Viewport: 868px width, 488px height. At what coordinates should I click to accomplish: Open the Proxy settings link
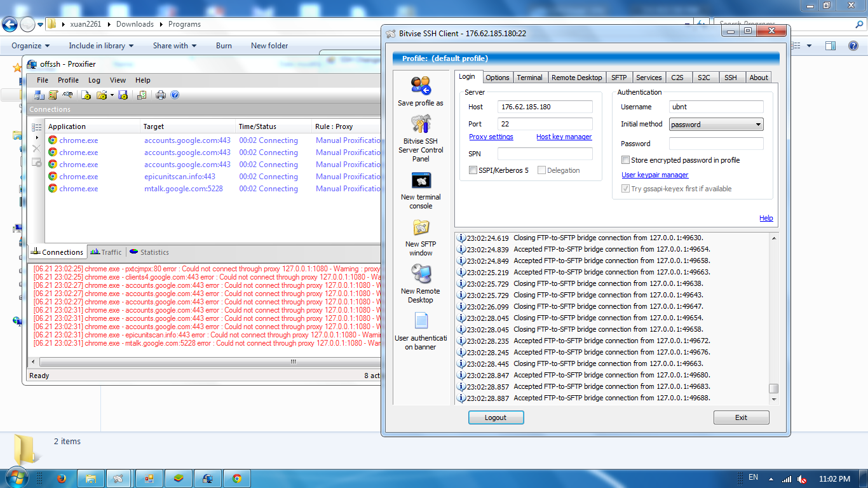pos(491,137)
